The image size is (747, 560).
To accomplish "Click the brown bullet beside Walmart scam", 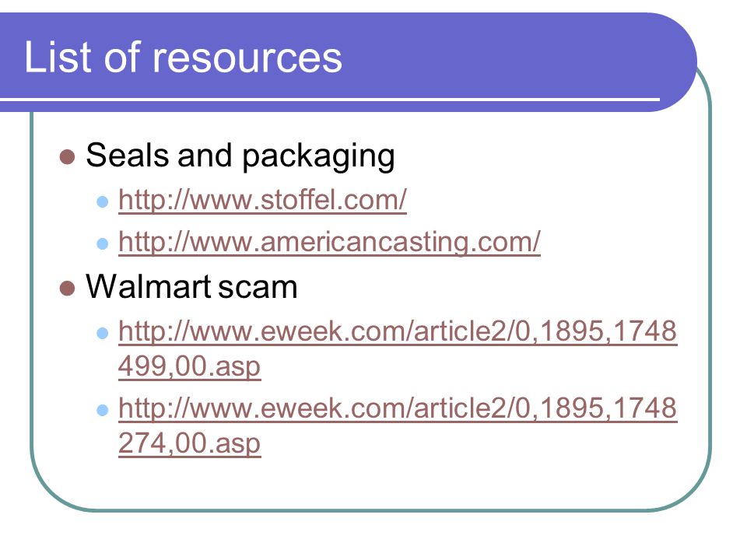I will coord(67,288).
